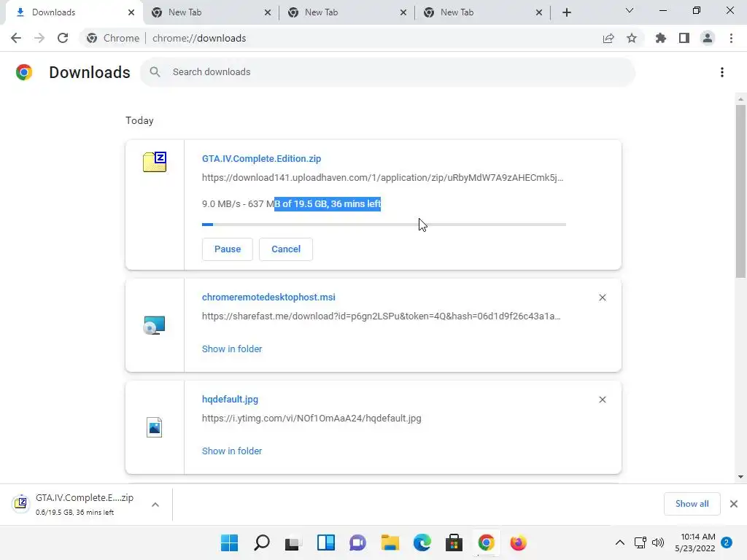Go back using the browser back arrow
The height and width of the screenshot is (560, 747).
click(16, 38)
